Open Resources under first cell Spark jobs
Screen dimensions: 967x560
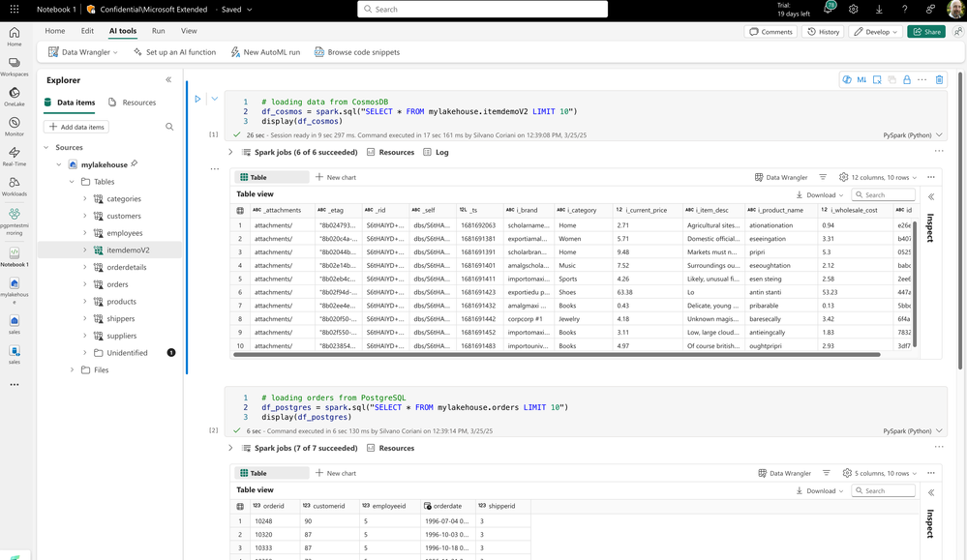tap(390, 152)
